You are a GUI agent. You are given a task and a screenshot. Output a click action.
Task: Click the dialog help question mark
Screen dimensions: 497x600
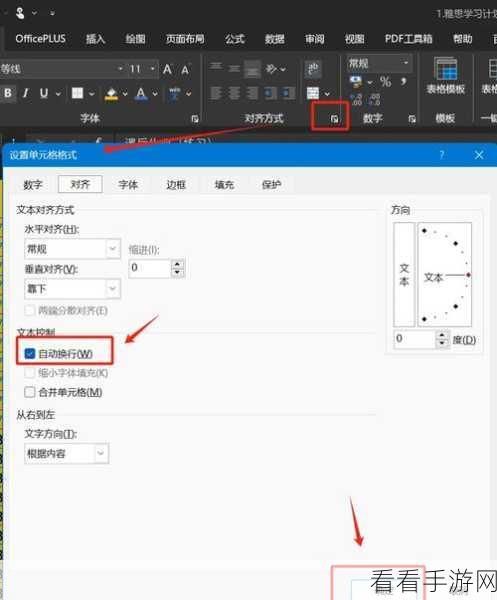442,155
